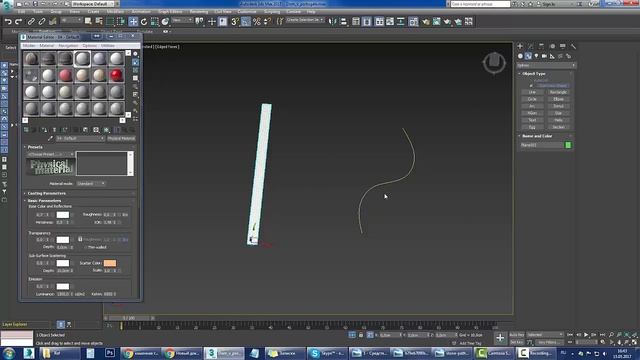Viewport: 640px width, 360px height.
Task: Click the large plus add-key button
Action: click(500, 338)
